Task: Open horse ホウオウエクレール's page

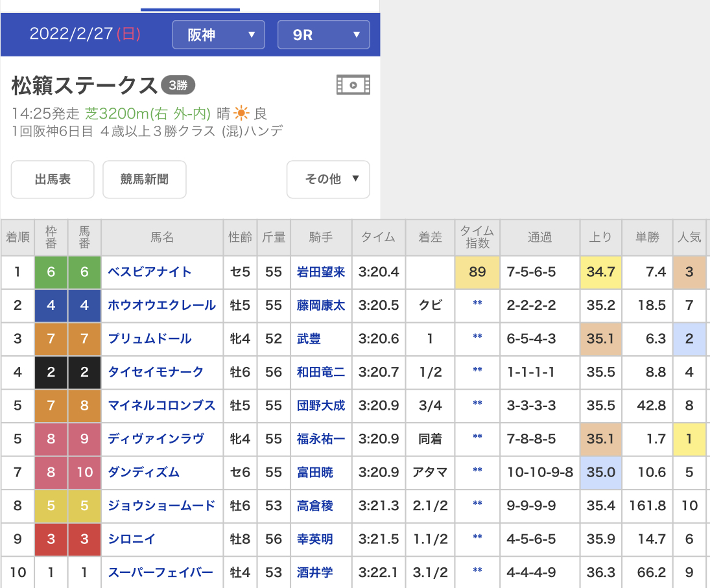Action: 161,305
